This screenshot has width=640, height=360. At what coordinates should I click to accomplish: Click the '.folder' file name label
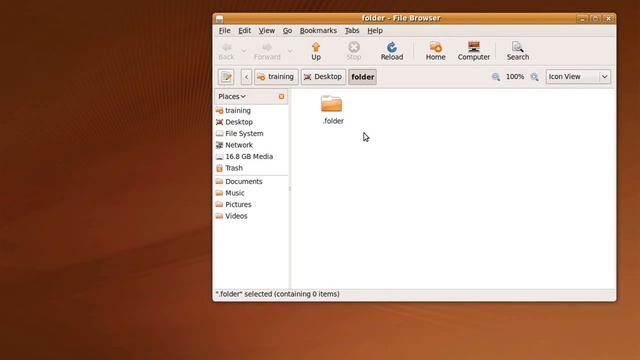pos(333,121)
